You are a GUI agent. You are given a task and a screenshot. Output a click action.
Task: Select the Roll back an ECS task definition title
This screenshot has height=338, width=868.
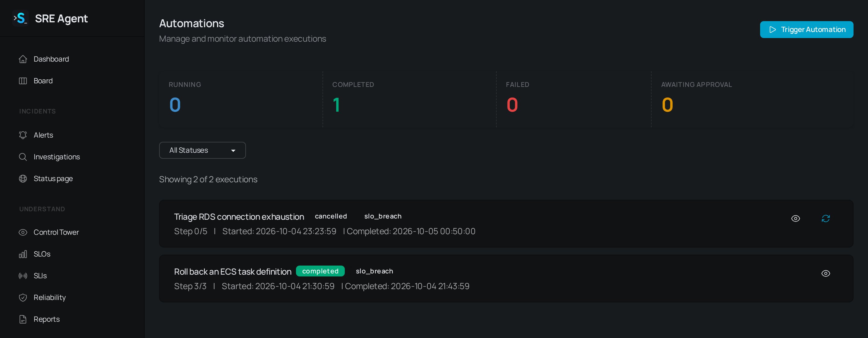pos(232,272)
